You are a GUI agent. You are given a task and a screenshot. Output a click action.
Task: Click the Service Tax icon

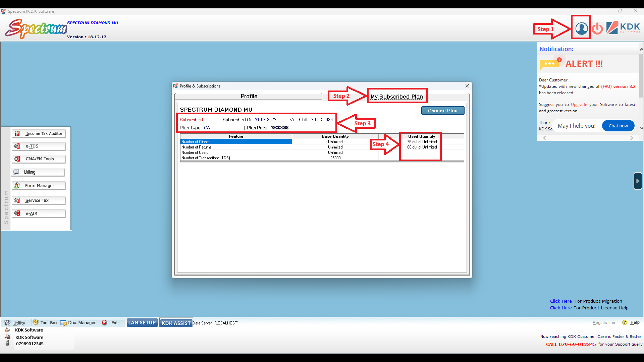coord(17,200)
